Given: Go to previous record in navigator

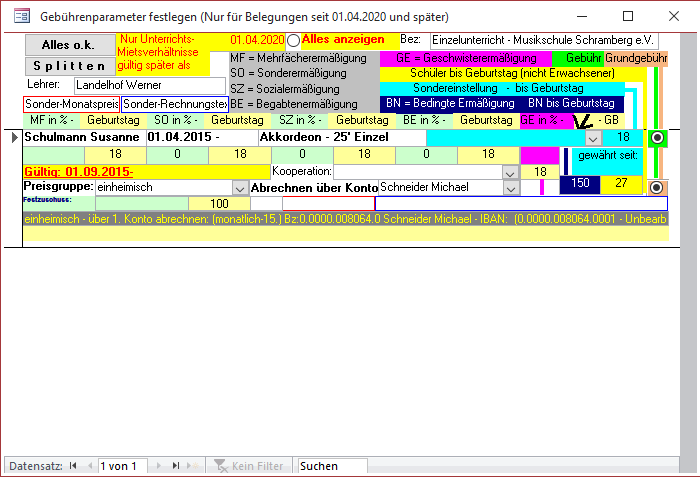Looking at the screenshot, I should click(90, 466).
